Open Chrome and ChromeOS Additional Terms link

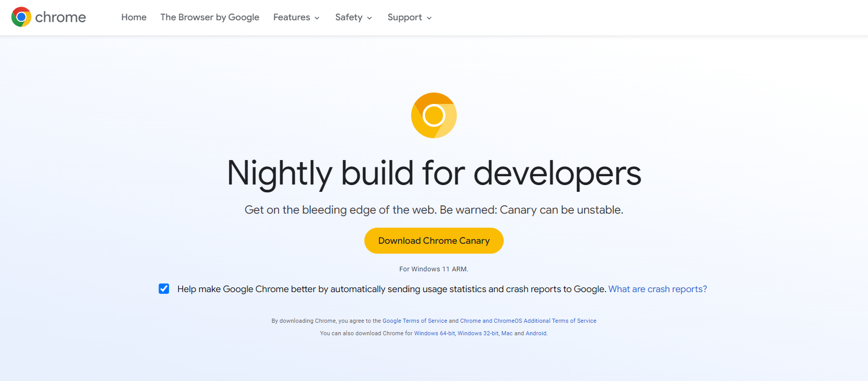click(x=528, y=321)
